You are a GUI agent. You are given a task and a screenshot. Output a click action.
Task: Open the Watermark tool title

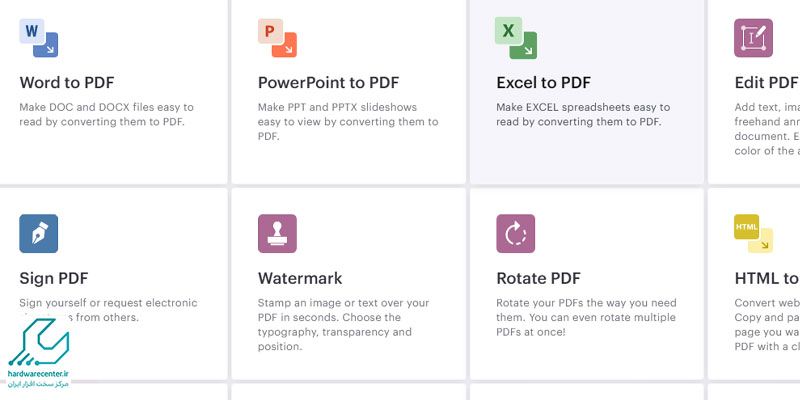point(300,278)
